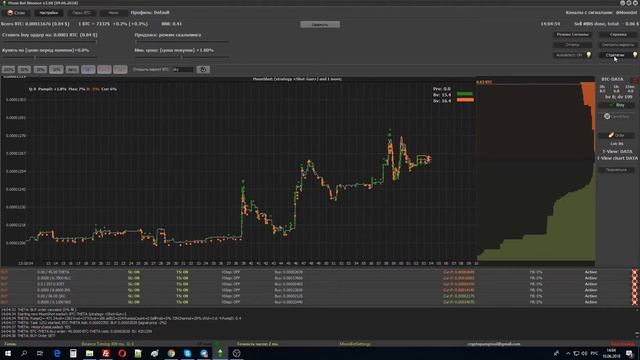This screenshot has width=640, height=360.
Task: Open the Chrome taskbar icon
Action: [171, 353]
